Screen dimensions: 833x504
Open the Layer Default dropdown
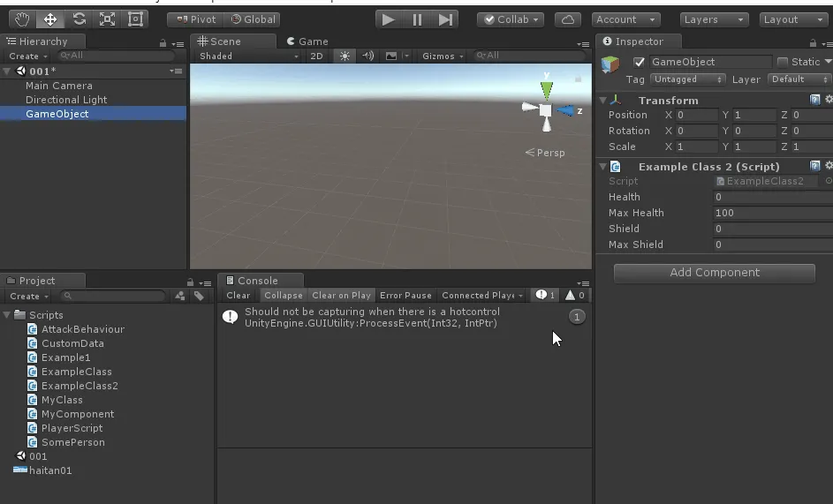[799, 79]
